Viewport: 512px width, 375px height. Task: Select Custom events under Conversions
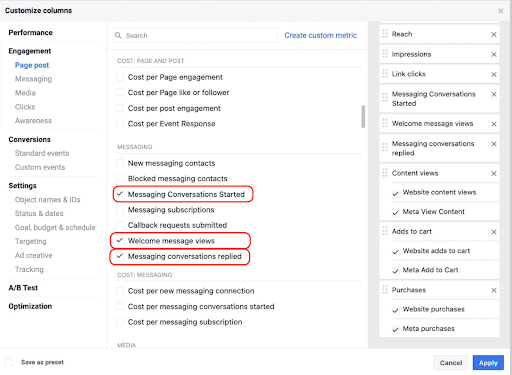[40, 167]
